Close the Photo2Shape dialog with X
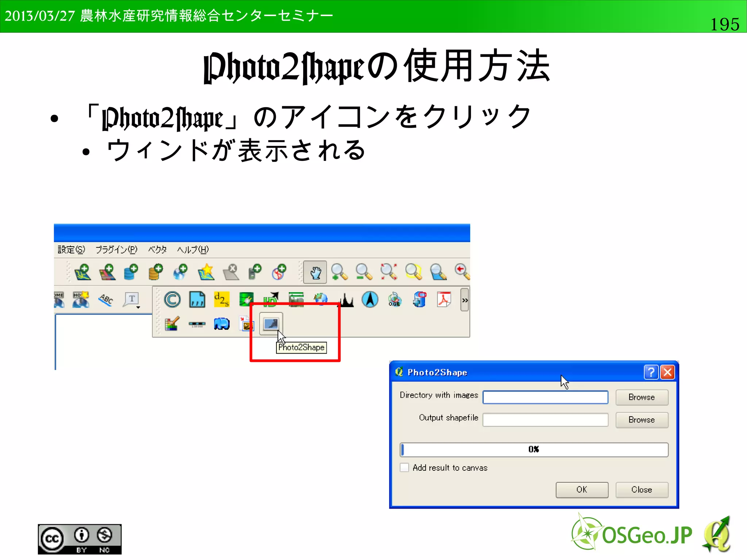747x560 pixels. pos(667,372)
